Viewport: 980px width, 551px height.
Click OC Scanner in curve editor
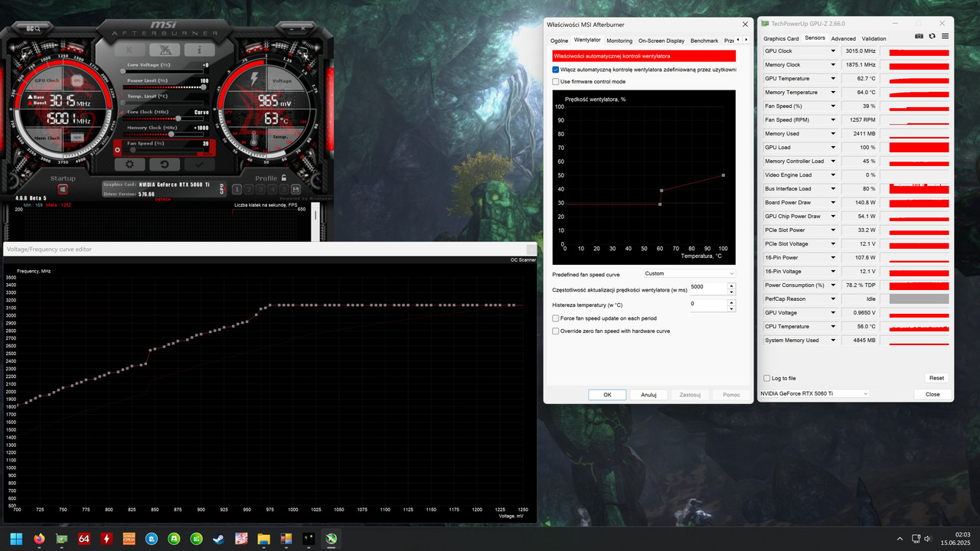point(524,260)
